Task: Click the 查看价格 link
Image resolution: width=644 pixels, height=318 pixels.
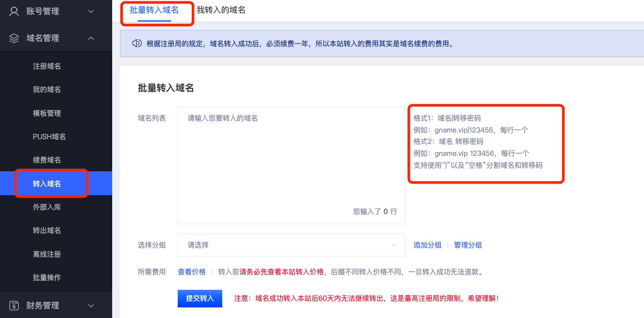Action: point(192,272)
